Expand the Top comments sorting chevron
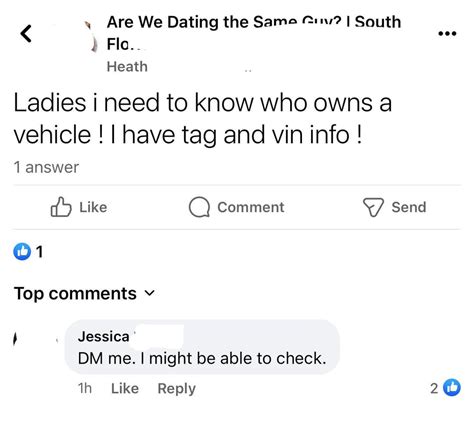 tap(150, 293)
